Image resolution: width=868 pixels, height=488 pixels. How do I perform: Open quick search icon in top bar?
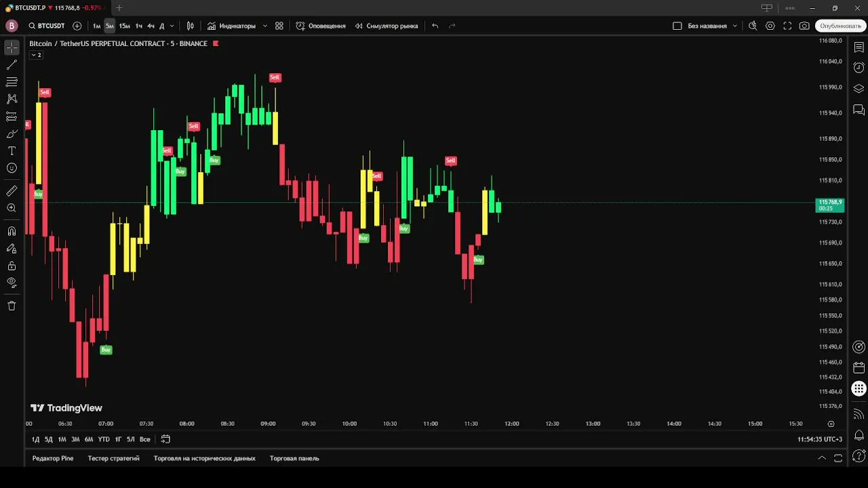click(753, 26)
